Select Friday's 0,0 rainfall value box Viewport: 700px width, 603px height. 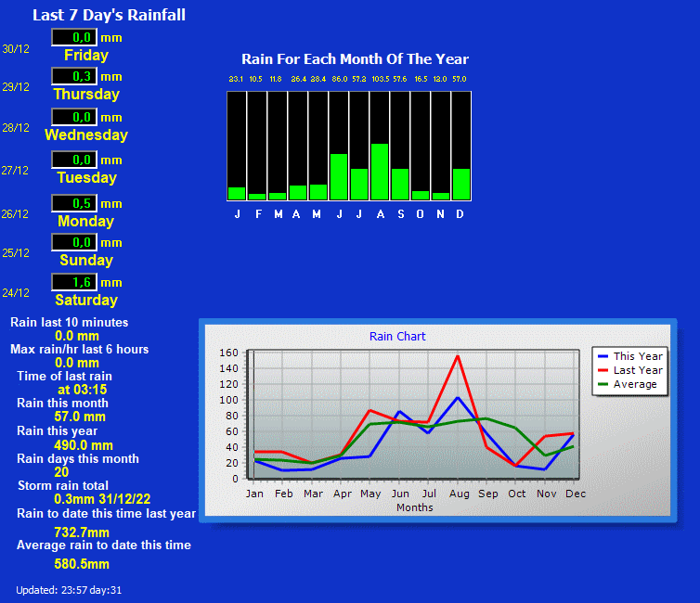click(74, 37)
